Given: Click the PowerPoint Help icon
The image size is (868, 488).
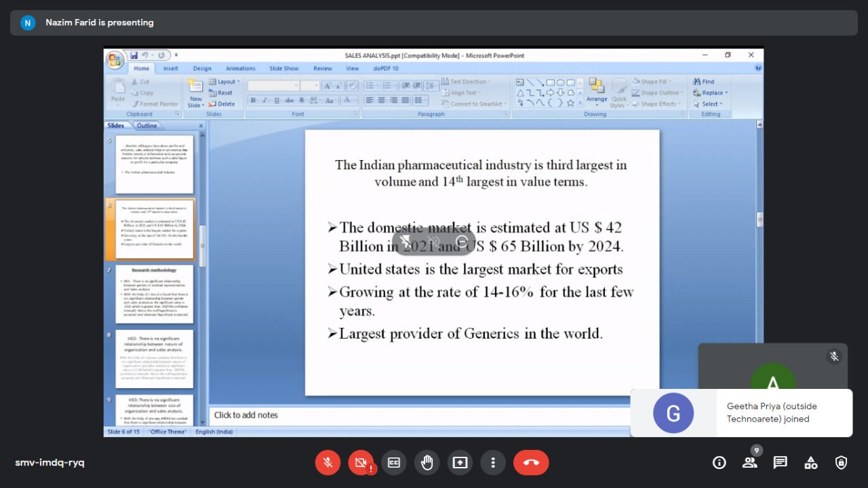Looking at the screenshot, I should [758, 68].
